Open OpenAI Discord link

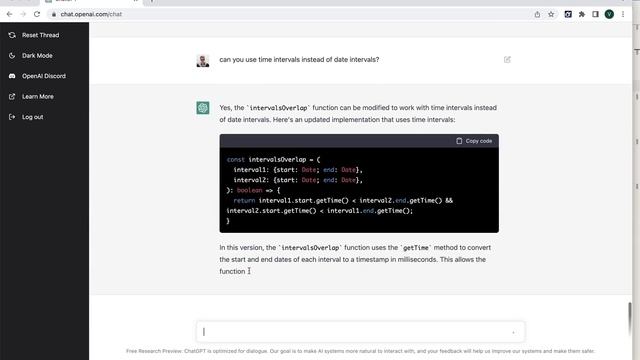[44, 76]
